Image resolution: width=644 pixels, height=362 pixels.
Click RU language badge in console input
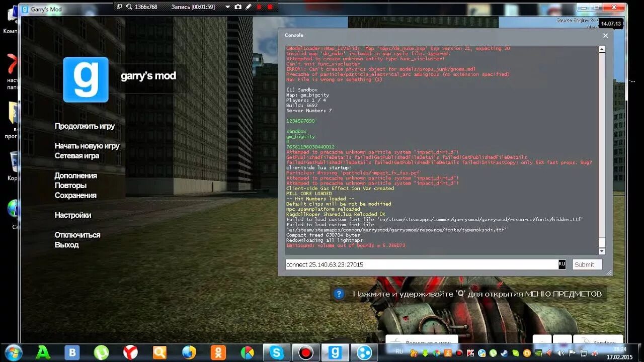(562, 264)
